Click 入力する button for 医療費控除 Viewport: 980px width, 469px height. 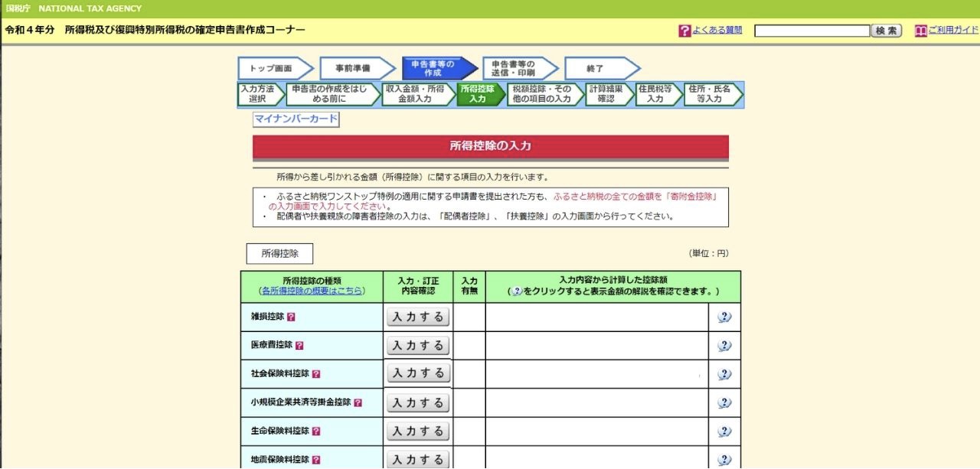[x=418, y=346]
